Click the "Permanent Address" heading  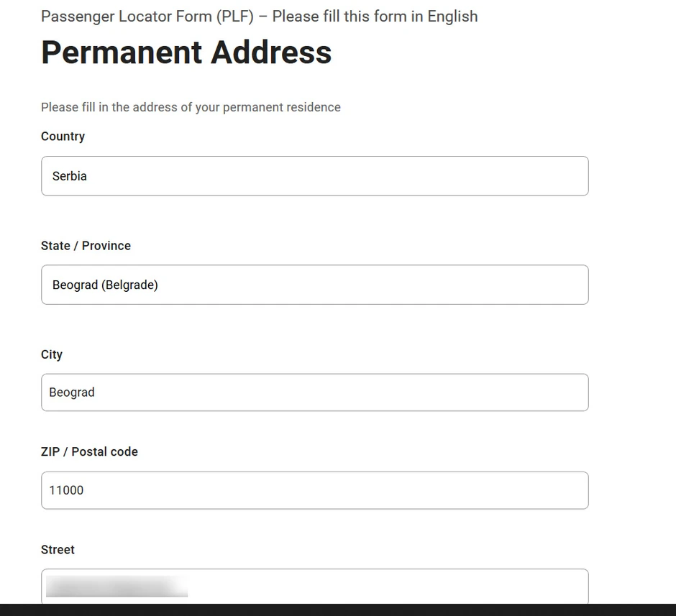[x=186, y=52]
